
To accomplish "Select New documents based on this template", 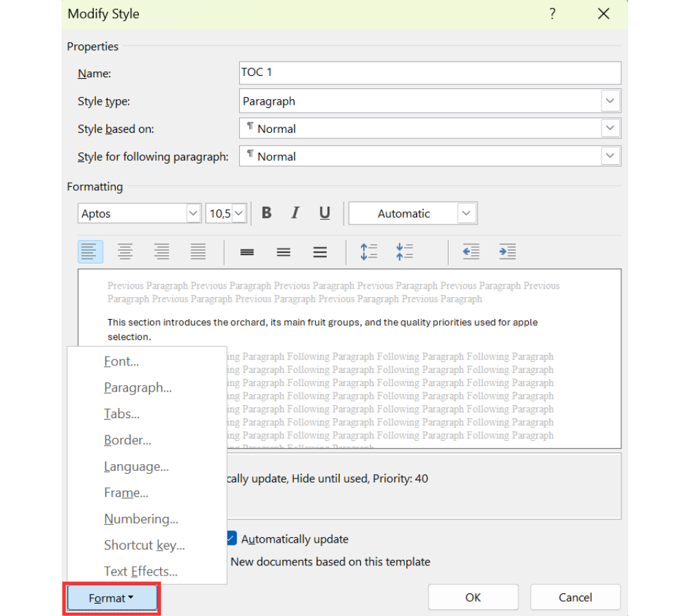I will coord(330,562).
